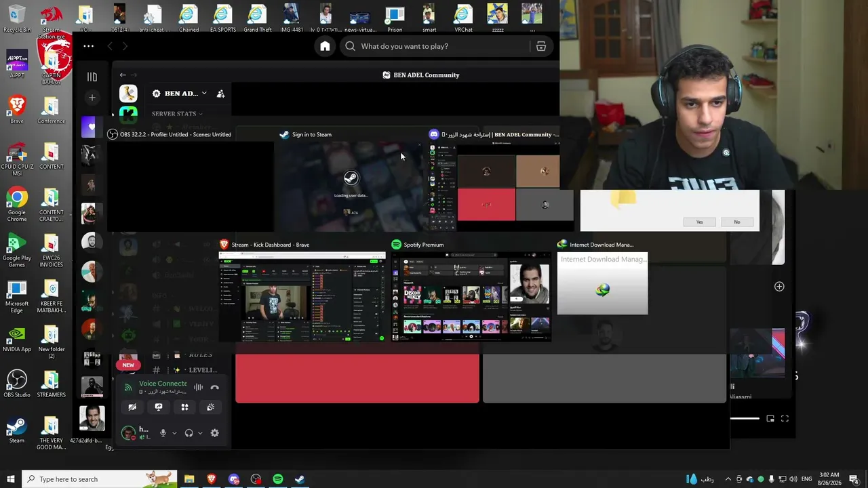Viewport: 868px width, 488px height.
Task: Toggle Discord noise suppression
Action: tap(198, 388)
